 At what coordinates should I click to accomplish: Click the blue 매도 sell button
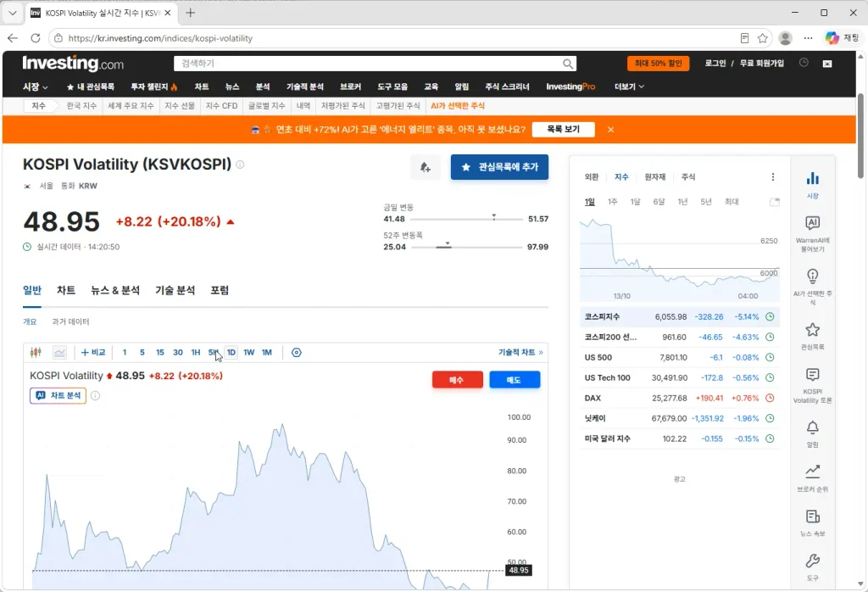point(515,380)
